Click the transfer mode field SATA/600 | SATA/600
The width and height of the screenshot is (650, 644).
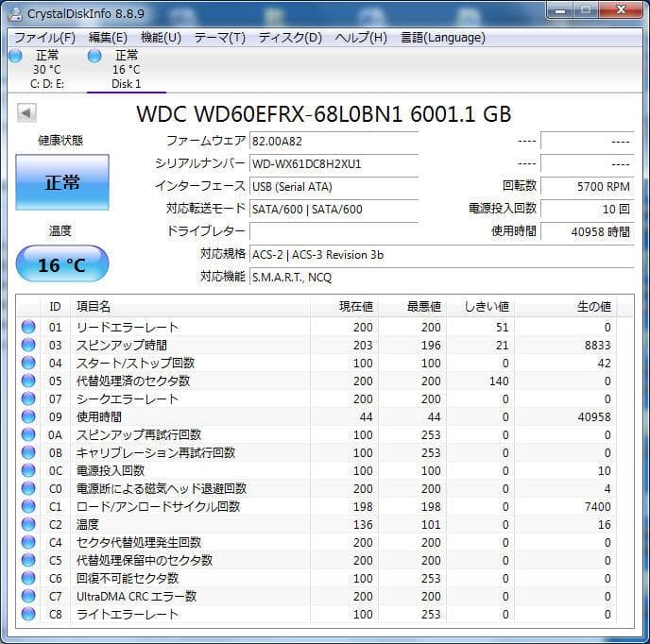pyautogui.click(x=334, y=210)
